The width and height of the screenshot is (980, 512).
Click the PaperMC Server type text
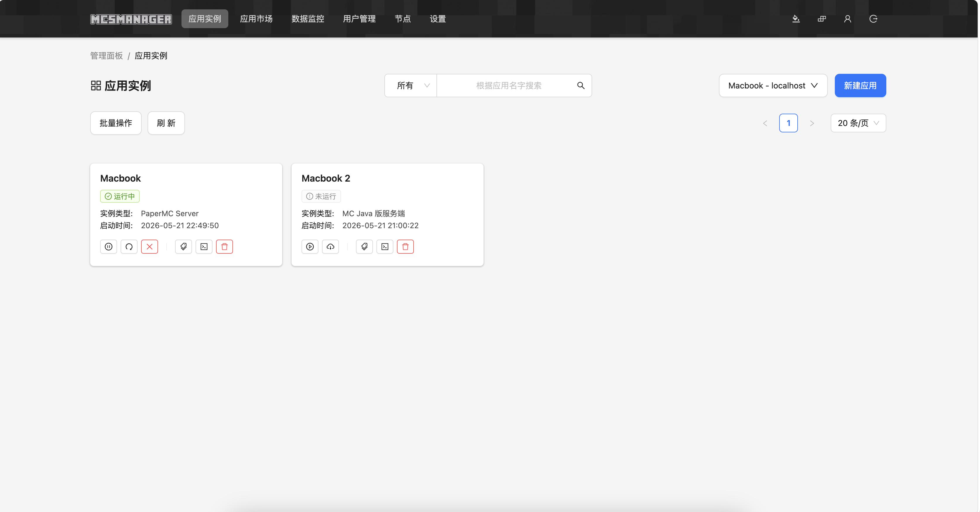coord(170,214)
